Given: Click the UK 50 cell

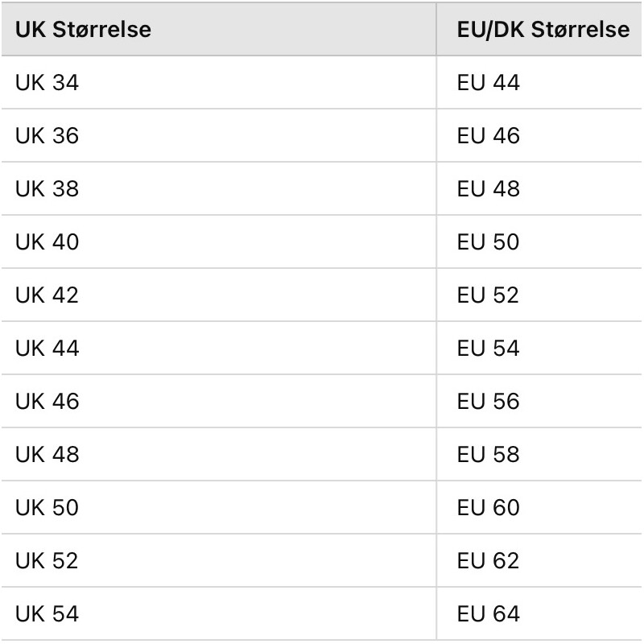Looking at the screenshot, I should click(x=219, y=507).
